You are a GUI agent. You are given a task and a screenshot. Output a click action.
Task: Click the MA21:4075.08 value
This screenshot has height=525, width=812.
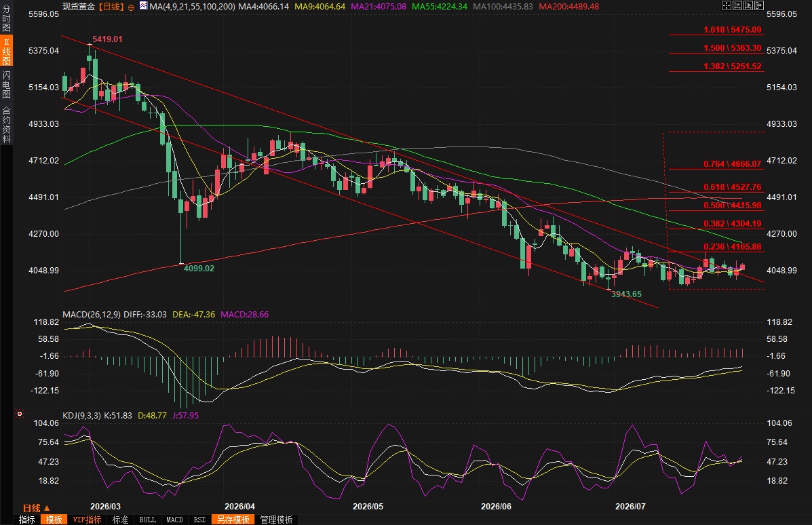point(379,7)
